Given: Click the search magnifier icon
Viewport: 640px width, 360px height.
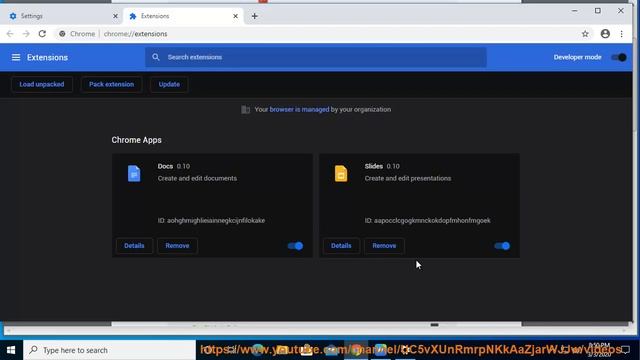Looking at the screenshot, I should tap(156, 57).
